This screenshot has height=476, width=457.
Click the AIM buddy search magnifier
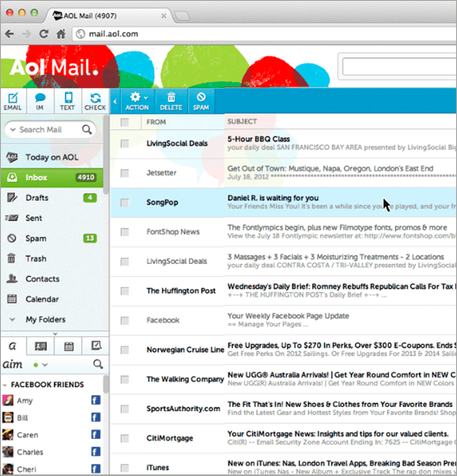[97, 364]
